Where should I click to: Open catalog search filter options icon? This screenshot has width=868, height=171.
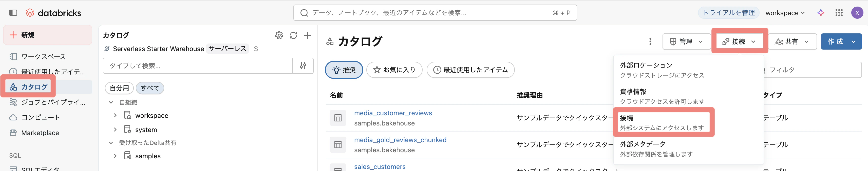coord(303,66)
